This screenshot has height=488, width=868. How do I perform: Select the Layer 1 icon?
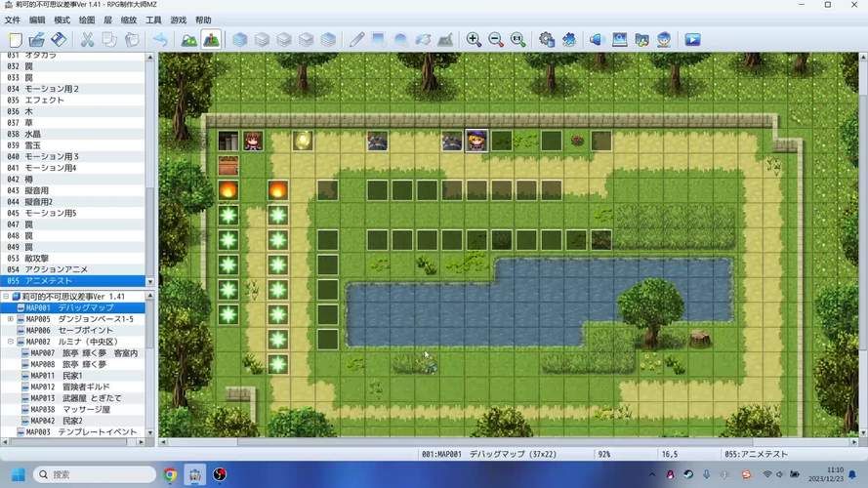point(262,40)
